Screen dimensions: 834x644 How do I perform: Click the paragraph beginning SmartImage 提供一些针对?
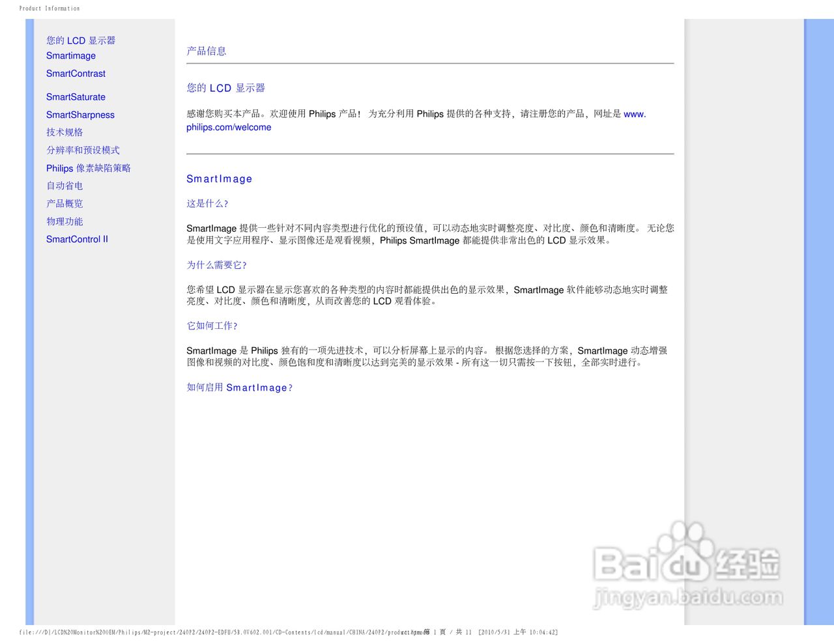pos(430,234)
